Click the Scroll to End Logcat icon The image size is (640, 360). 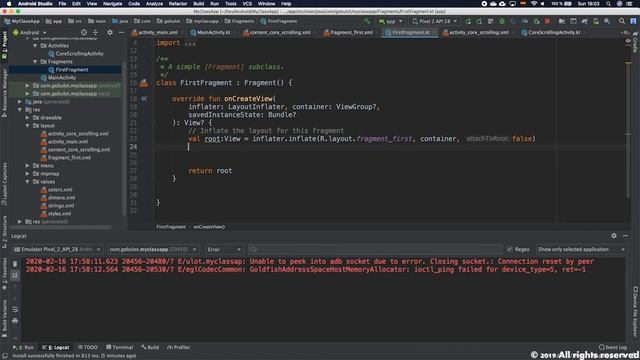click(15, 276)
